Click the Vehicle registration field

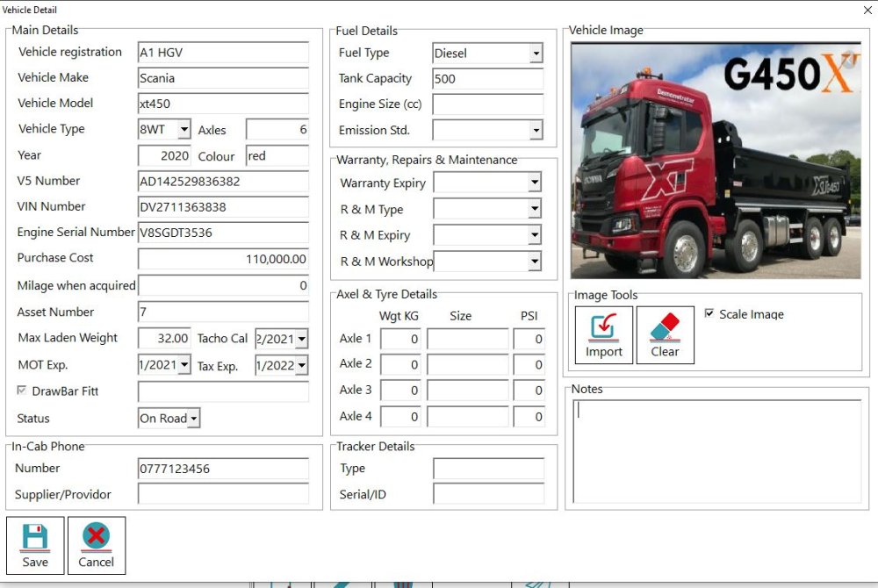coord(223,52)
